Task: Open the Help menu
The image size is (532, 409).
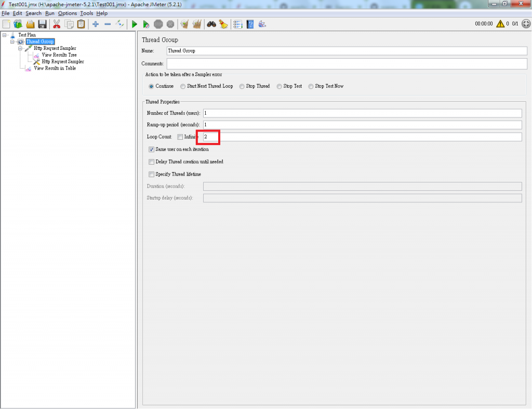Action: coord(102,13)
